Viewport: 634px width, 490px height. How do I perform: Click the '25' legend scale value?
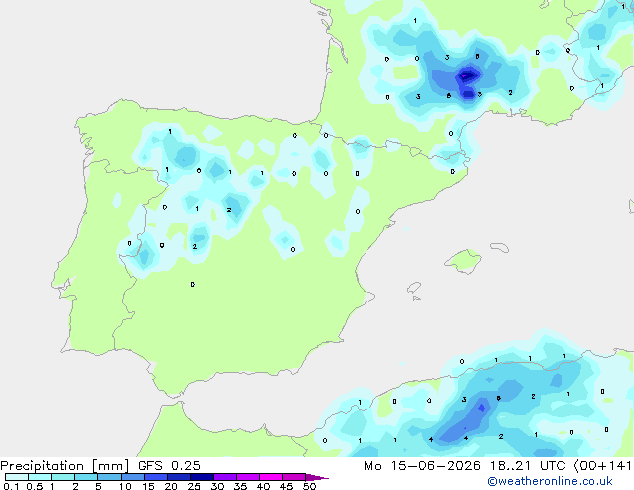[194, 486]
